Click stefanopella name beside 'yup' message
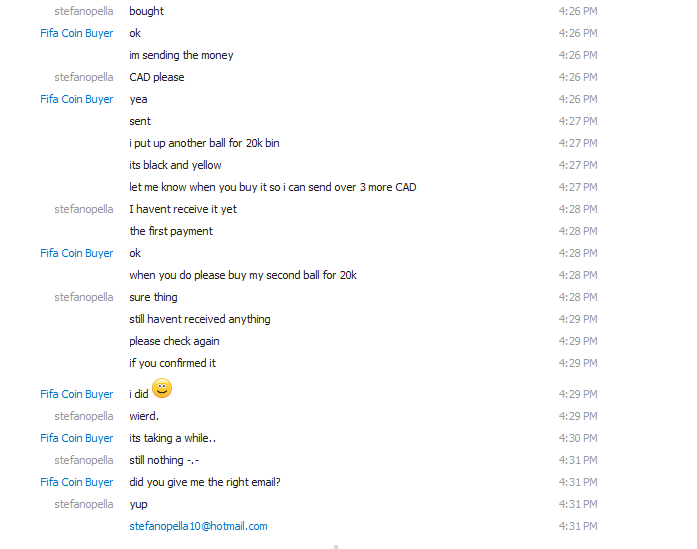 point(84,504)
